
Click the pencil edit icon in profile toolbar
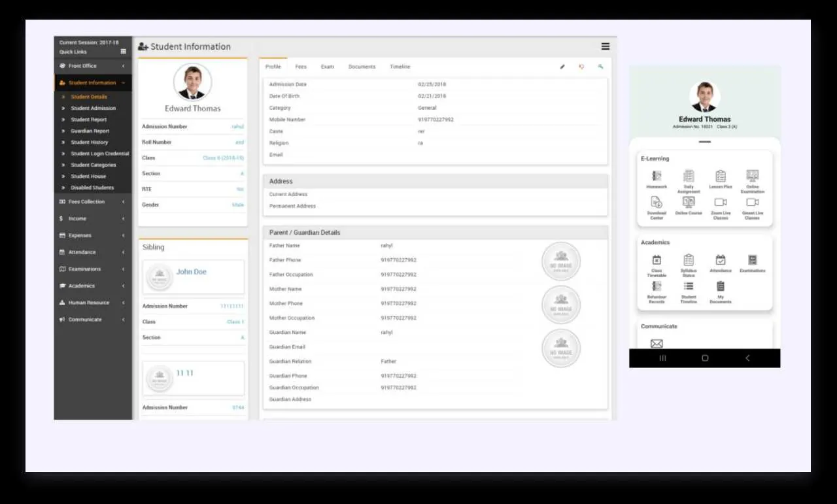pos(562,67)
